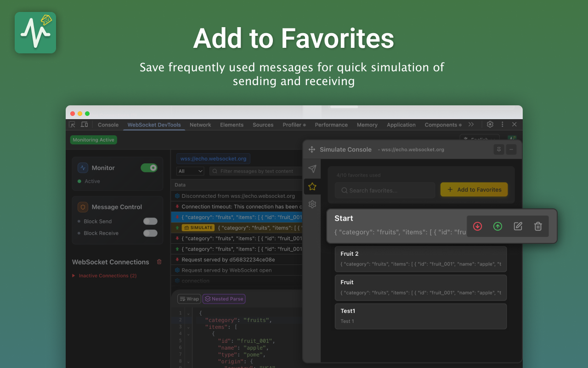This screenshot has width=588, height=368.
Task: Open the send message paper-plane tab
Action: point(312,168)
